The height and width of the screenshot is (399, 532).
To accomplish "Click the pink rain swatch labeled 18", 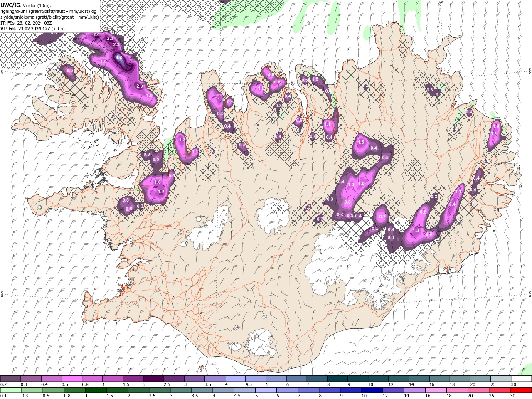I will pyautogui.click(x=457, y=390).
